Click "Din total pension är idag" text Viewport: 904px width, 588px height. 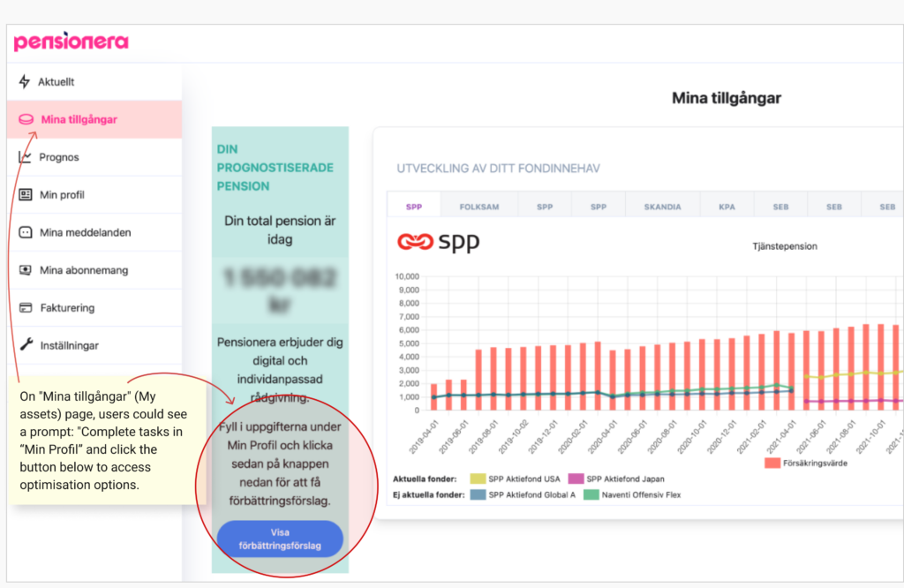[x=280, y=230]
